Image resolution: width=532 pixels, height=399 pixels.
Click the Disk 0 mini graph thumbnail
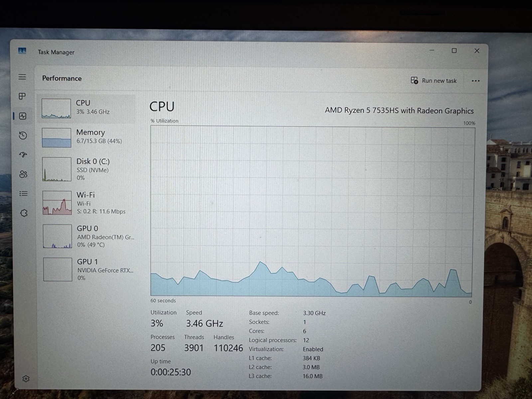pos(57,169)
